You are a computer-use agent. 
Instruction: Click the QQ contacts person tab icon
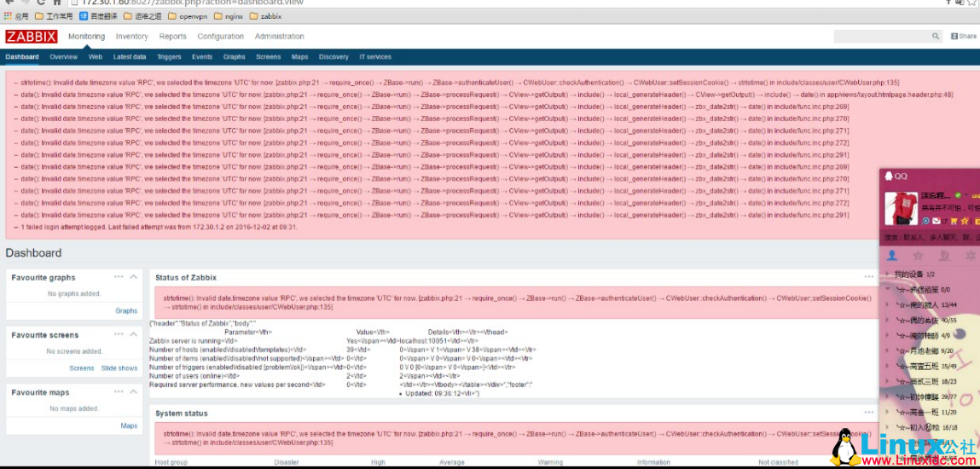coord(892,256)
